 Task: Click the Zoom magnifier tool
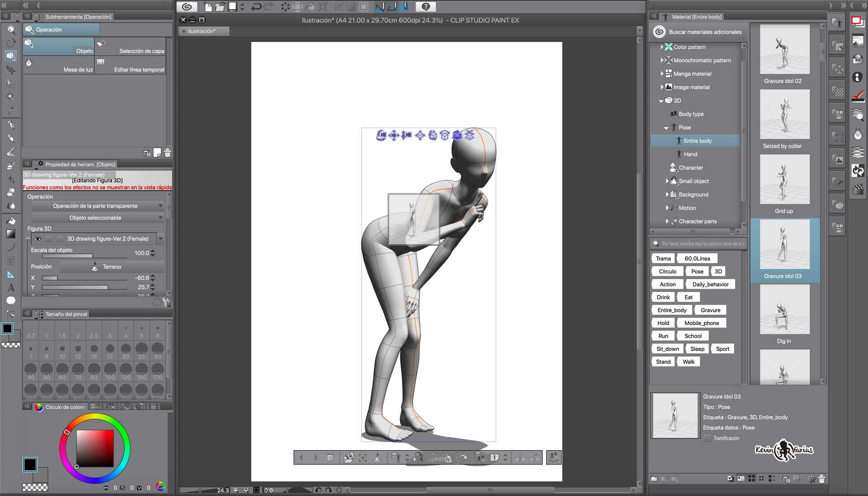click(x=11, y=30)
